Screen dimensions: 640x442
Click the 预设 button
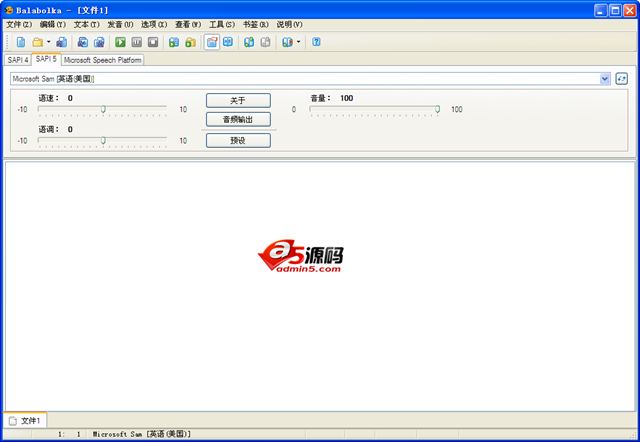(238, 140)
